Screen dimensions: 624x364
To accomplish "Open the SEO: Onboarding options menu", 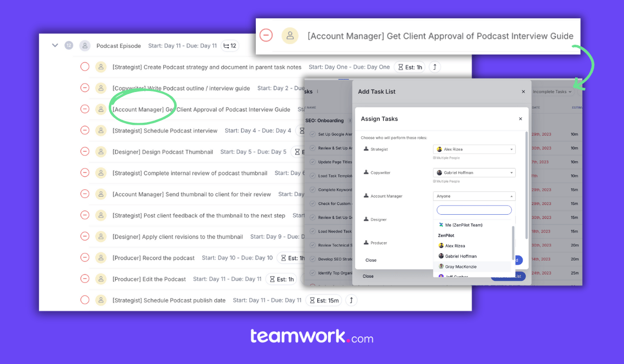I will click(x=350, y=121).
